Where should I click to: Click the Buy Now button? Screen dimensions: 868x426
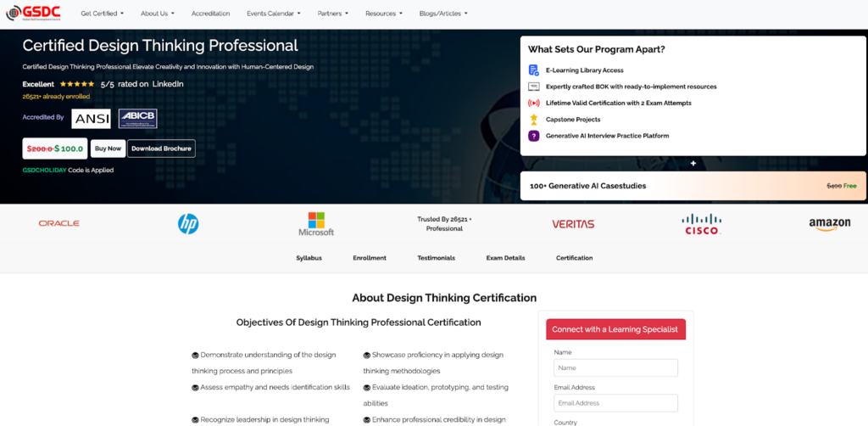(108, 149)
